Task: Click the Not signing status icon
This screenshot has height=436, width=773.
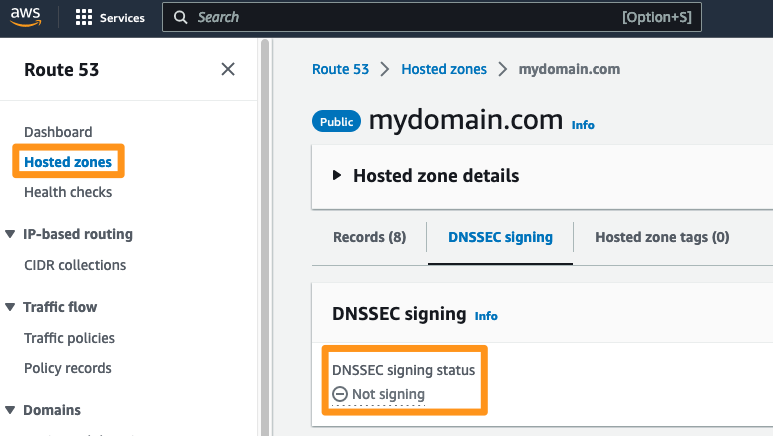Action: tap(340, 394)
